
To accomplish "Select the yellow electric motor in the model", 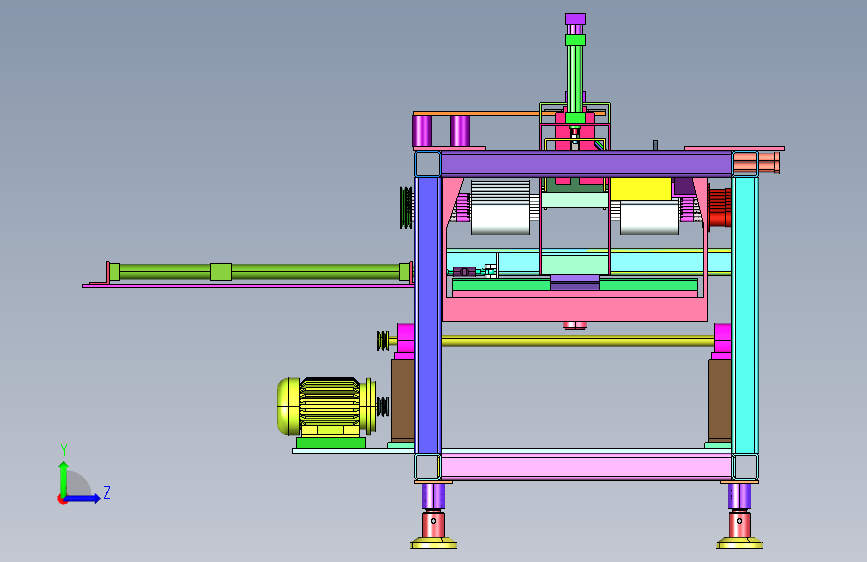I will click(x=327, y=407).
